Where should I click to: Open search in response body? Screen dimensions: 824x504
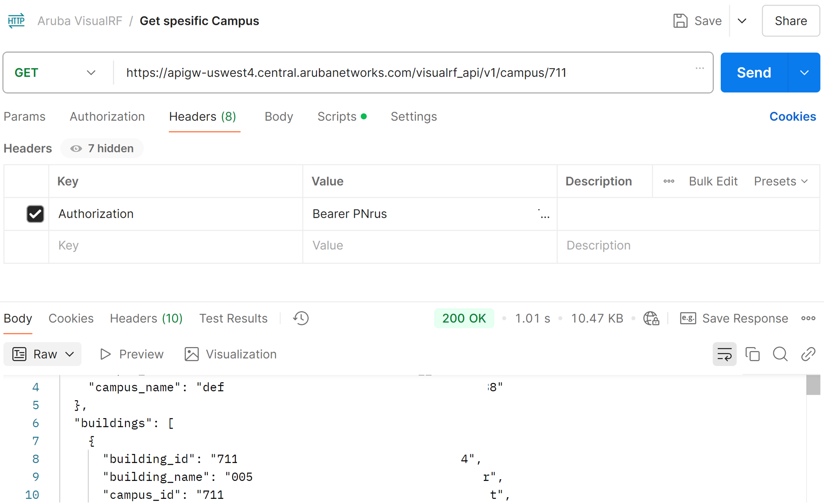pyautogui.click(x=780, y=354)
